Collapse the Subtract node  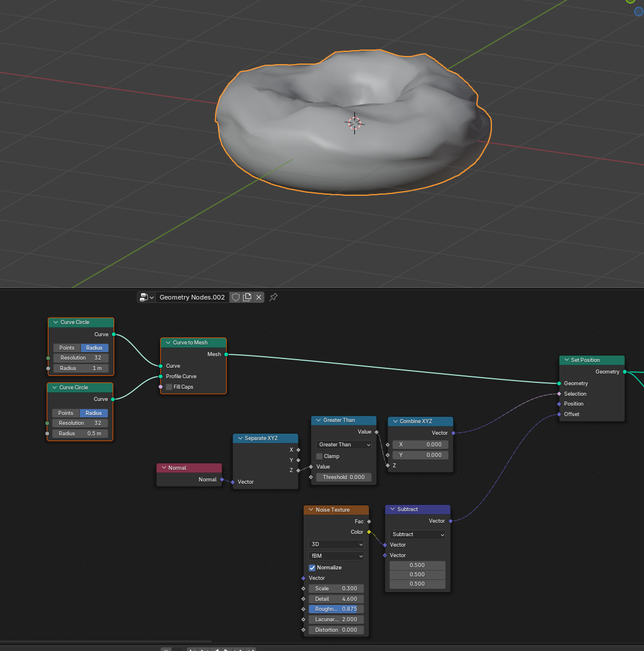point(392,509)
